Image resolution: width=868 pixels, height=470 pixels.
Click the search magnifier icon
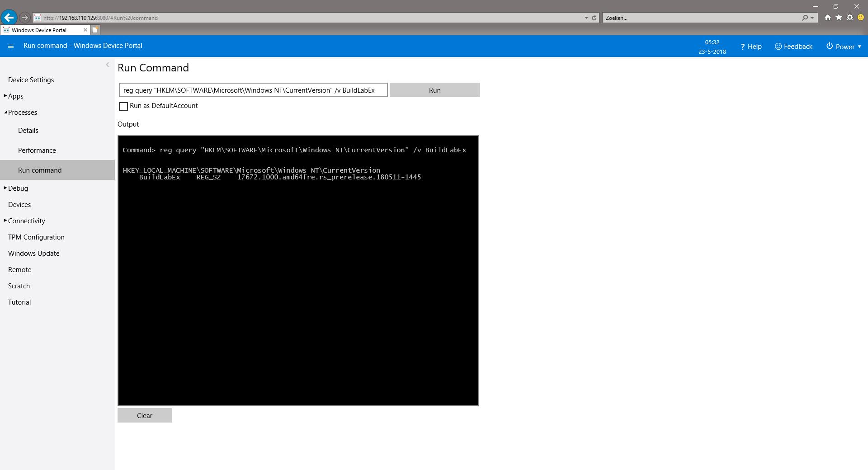(x=805, y=18)
